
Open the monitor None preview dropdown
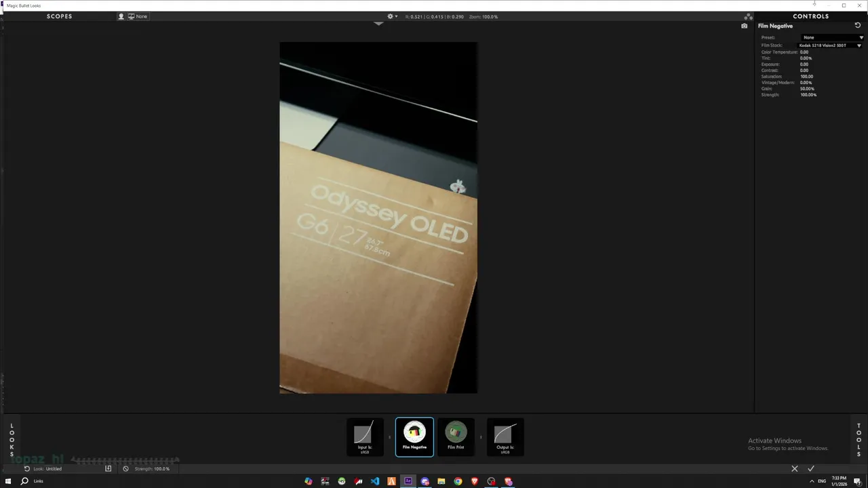tap(138, 16)
